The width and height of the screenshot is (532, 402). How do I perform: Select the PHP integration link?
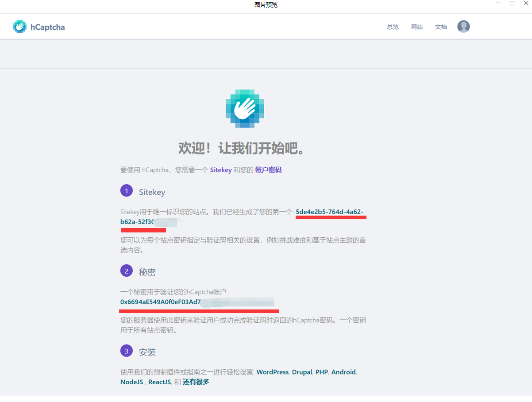pos(322,372)
